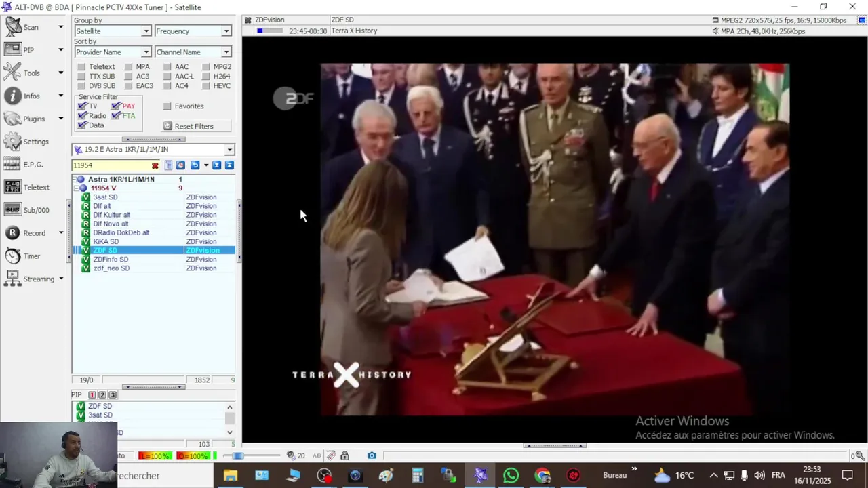Select PIP slot 3
Viewport: 868px width, 488px height.
point(113,394)
